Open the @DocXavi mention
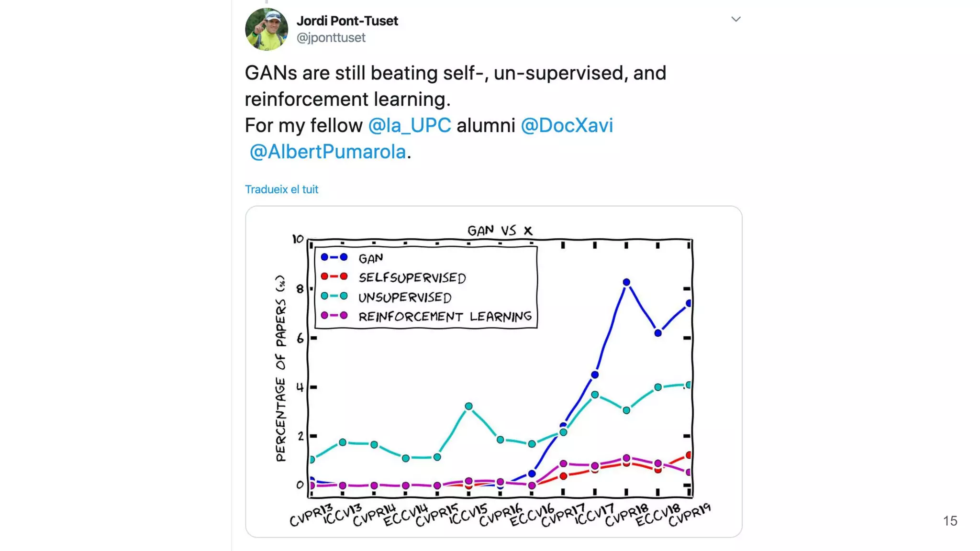980x551 pixels. tap(567, 125)
